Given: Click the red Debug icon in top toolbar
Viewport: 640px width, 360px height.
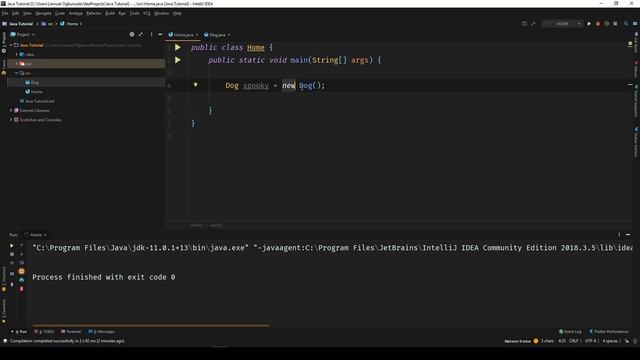Looking at the screenshot, I should 598,24.
